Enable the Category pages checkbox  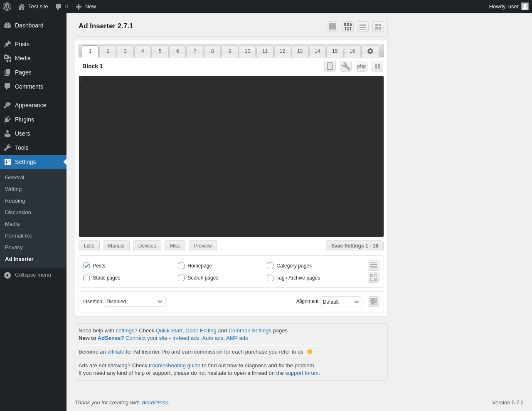click(x=270, y=266)
